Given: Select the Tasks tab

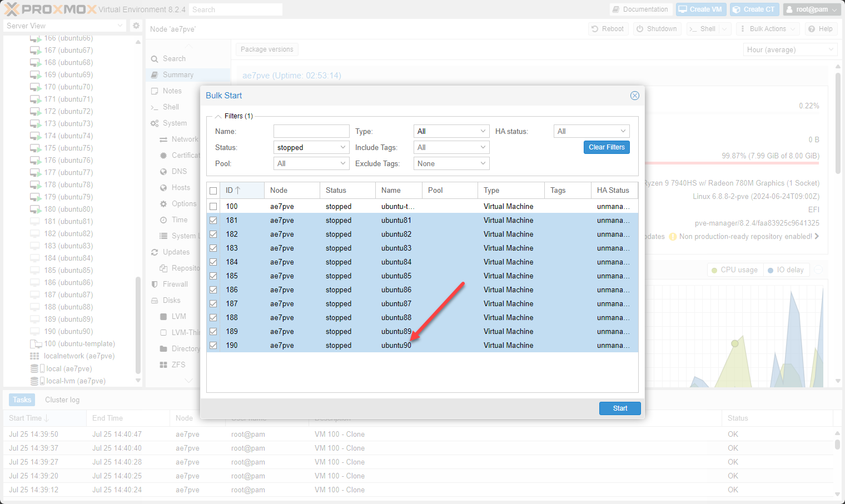Looking at the screenshot, I should (22, 400).
